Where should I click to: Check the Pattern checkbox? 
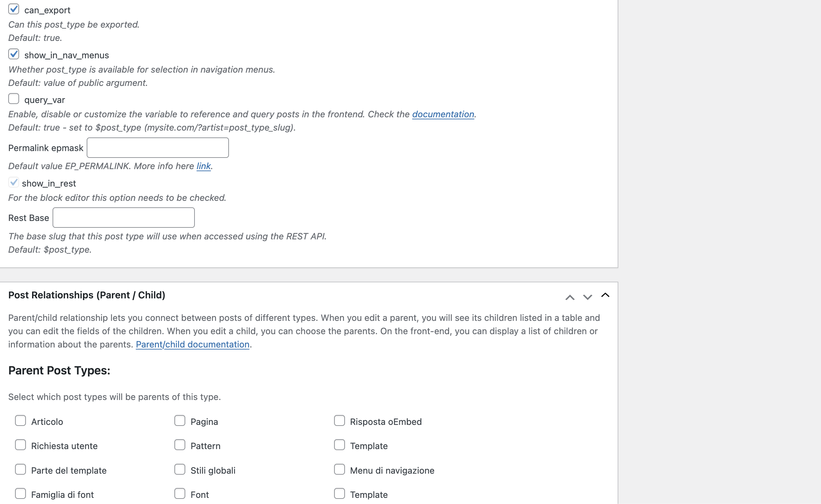click(x=180, y=445)
